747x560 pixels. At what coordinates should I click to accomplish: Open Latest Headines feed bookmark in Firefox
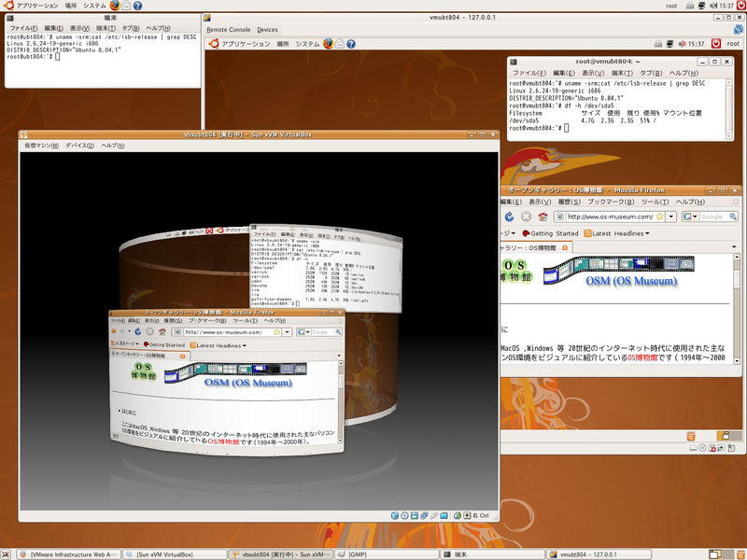617,233
